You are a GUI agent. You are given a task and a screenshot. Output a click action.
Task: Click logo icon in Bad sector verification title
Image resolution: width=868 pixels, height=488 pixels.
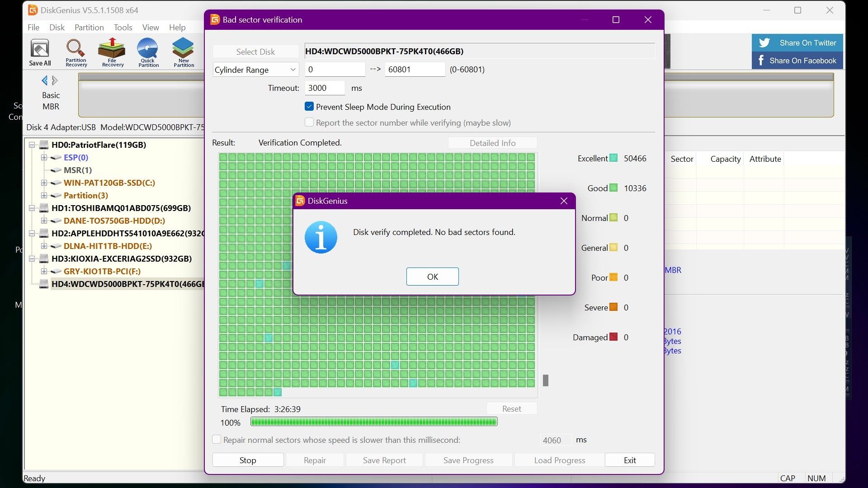click(x=215, y=19)
